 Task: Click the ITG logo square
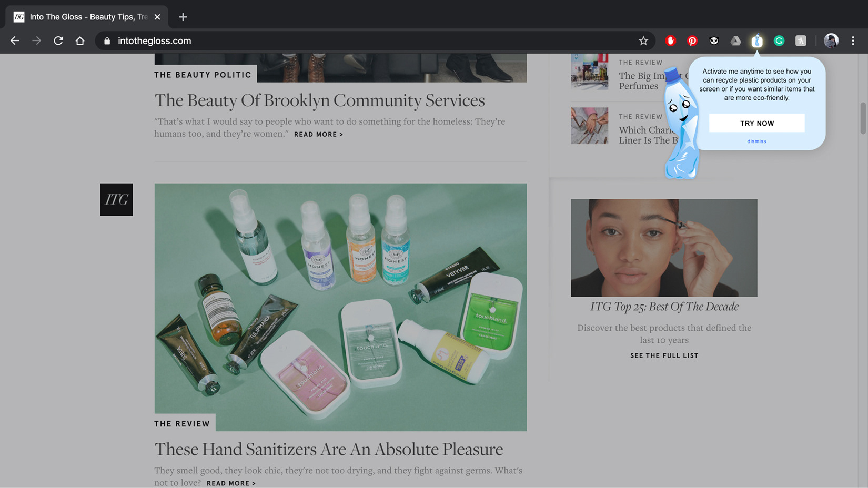coord(117,199)
